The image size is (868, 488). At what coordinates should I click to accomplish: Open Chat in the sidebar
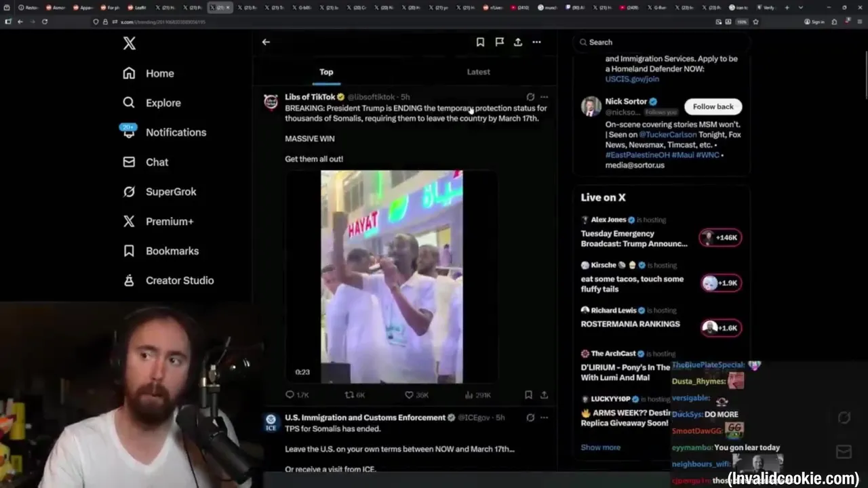click(x=145, y=162)
